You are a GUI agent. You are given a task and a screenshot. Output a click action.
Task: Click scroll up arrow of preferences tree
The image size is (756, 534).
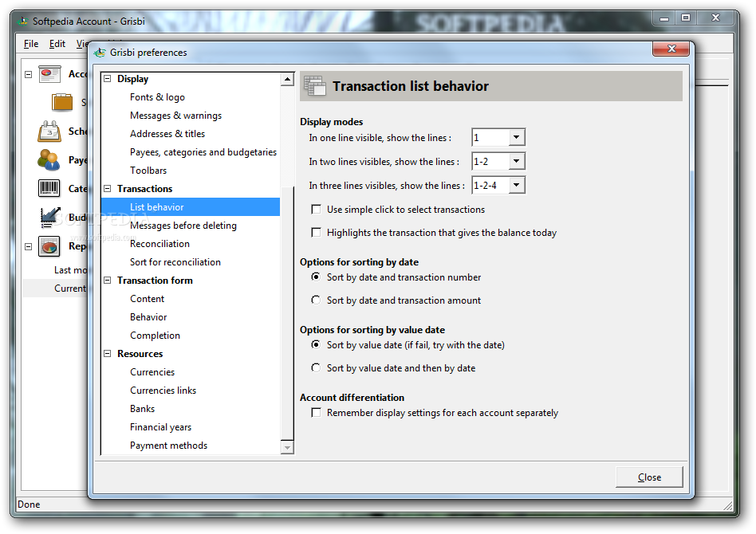coord(287,79)
